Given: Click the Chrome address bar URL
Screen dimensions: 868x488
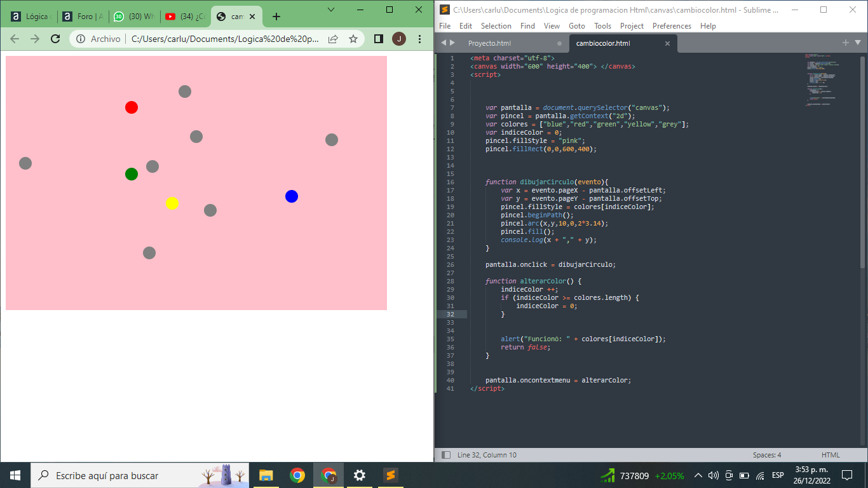Looking at the screenshot, I should 226,39.
